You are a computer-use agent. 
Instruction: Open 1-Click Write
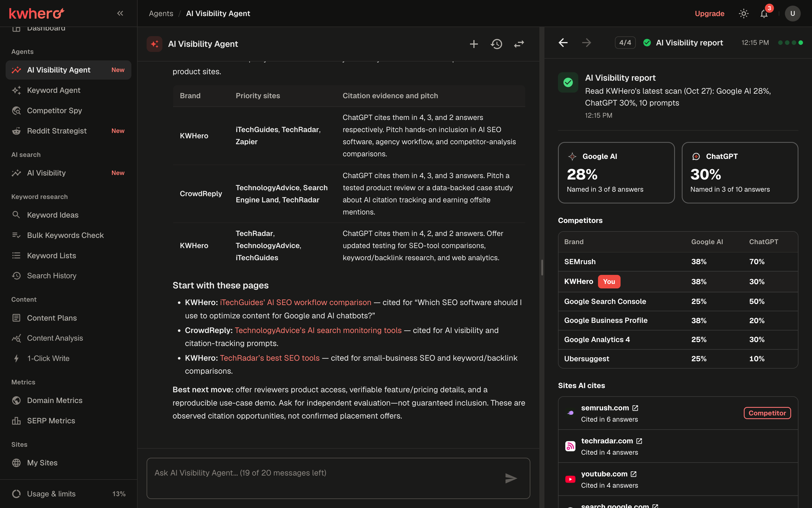tap(69, 358)
